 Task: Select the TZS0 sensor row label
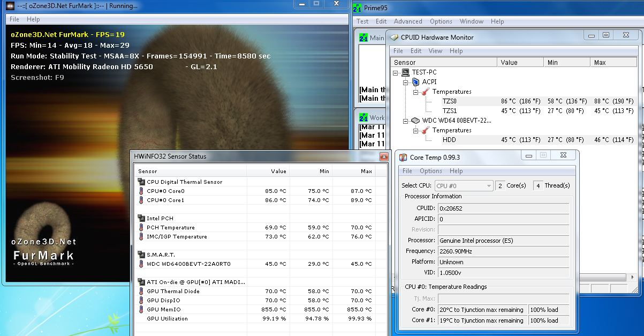tap(450, 101)
